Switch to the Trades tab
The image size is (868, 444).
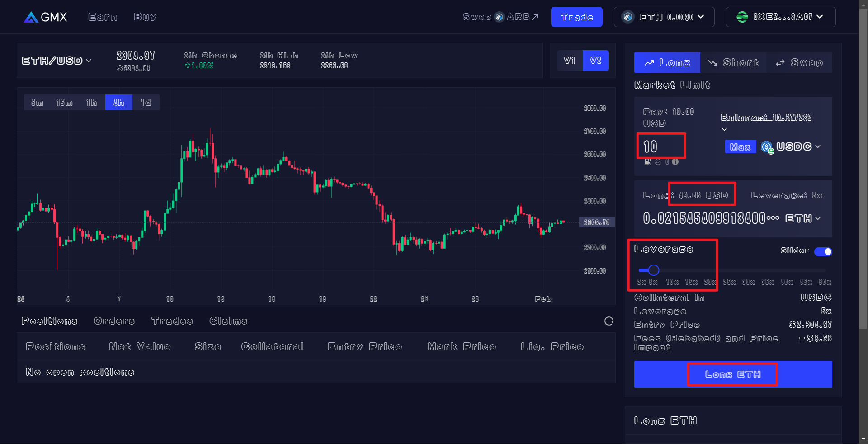172,321
